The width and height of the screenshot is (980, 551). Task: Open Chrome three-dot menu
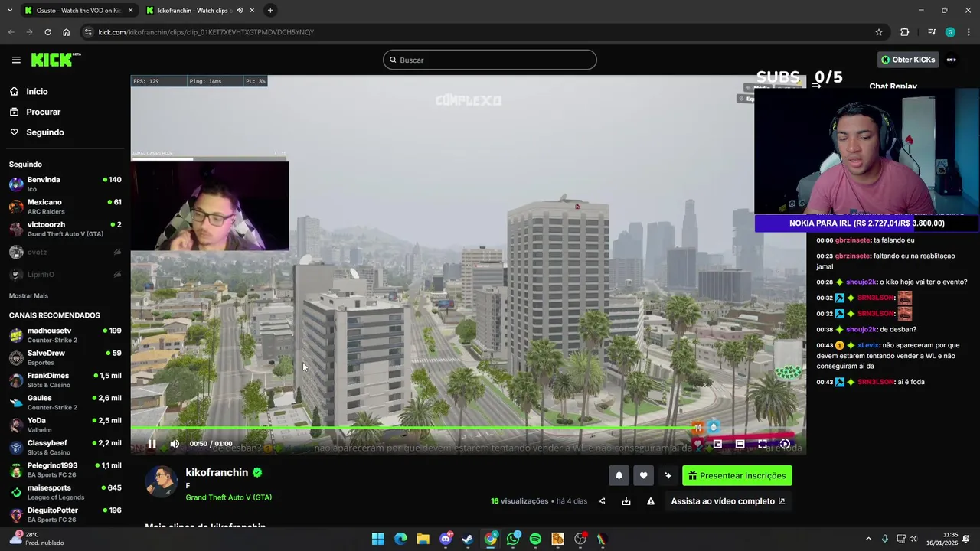[969, 32]
